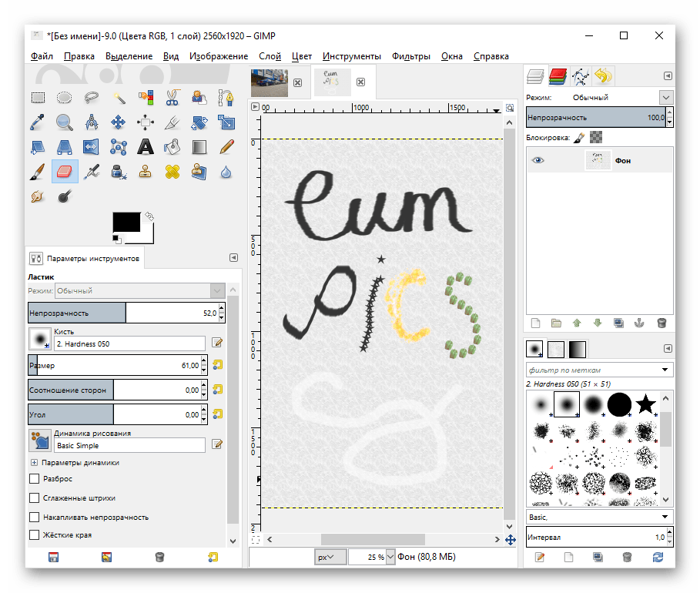The height and width of the screenshot is (593, 700).
Task: Enable the Сглаженные штрихи checkbox
Action: [34, 498]
